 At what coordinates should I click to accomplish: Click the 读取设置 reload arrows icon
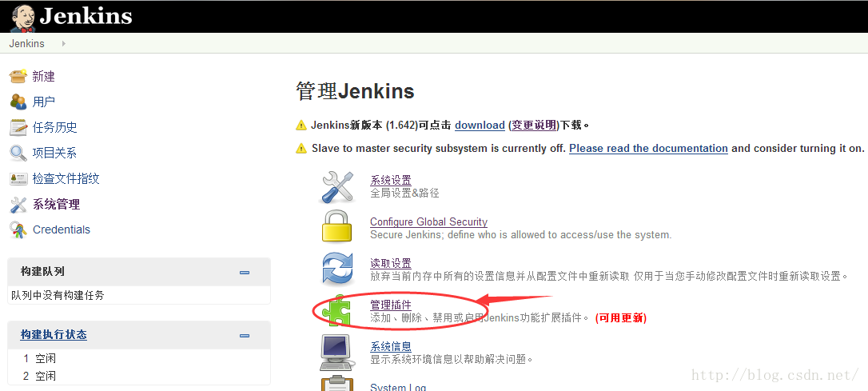(x=337, y=268)
